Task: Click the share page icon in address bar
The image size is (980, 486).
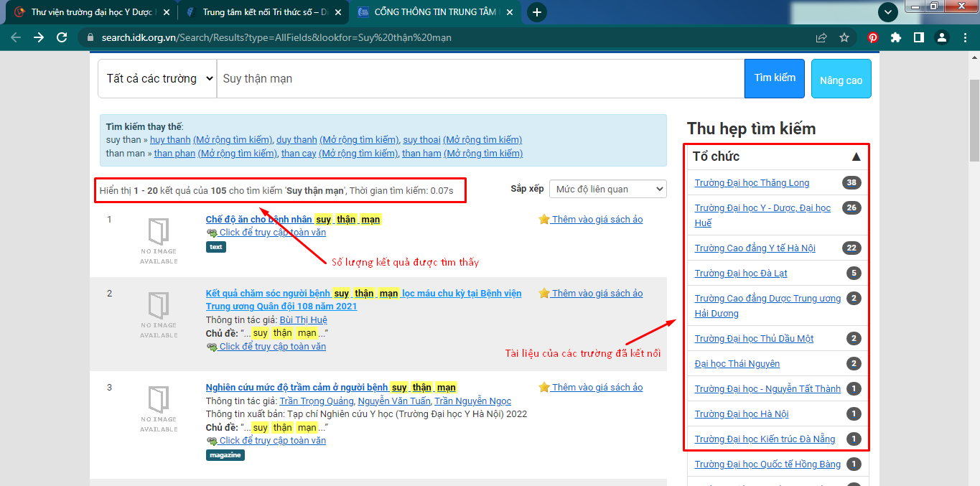Action: [x=821, y=37]
